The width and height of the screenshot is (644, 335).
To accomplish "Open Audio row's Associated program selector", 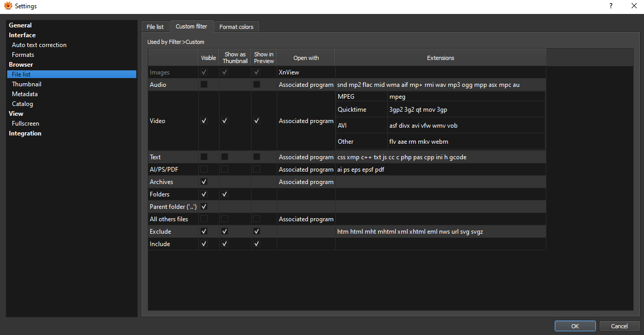I will (x=306, y=85).
